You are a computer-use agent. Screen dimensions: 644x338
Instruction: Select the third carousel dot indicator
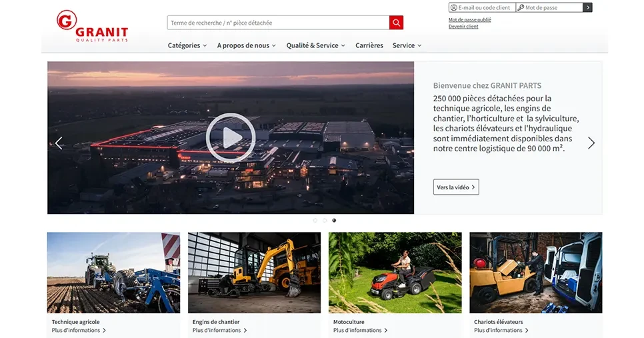(x=334, y=220)
